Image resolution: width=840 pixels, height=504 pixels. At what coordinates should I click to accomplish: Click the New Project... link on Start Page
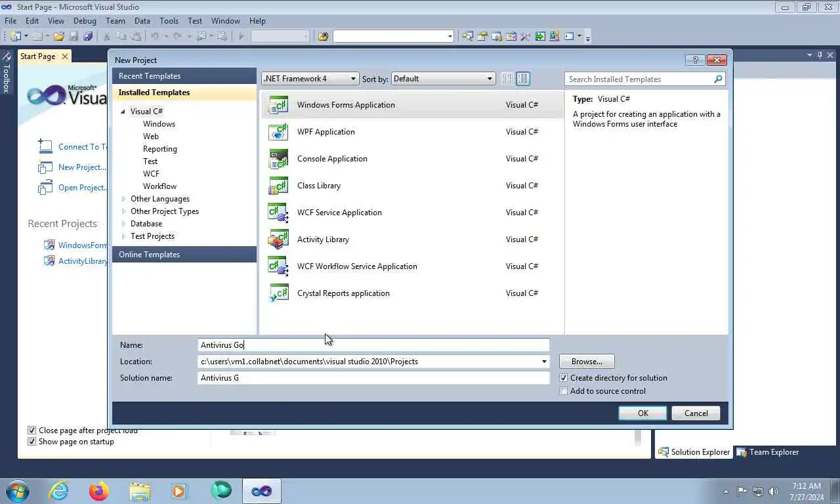click(x=81, y=167)
